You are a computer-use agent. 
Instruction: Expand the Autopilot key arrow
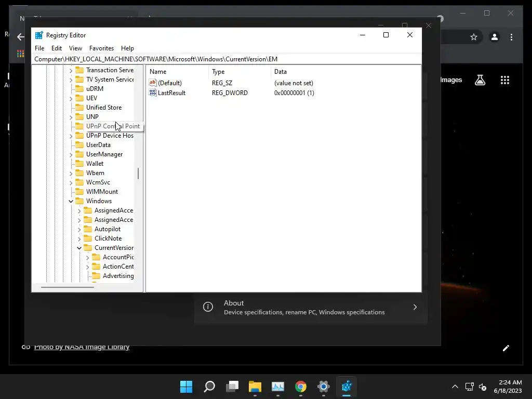79,229
